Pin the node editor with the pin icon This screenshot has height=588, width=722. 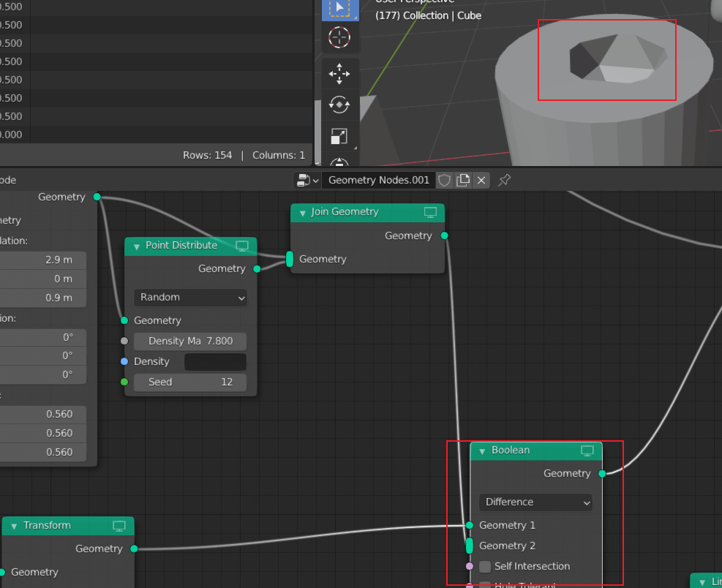504,180
